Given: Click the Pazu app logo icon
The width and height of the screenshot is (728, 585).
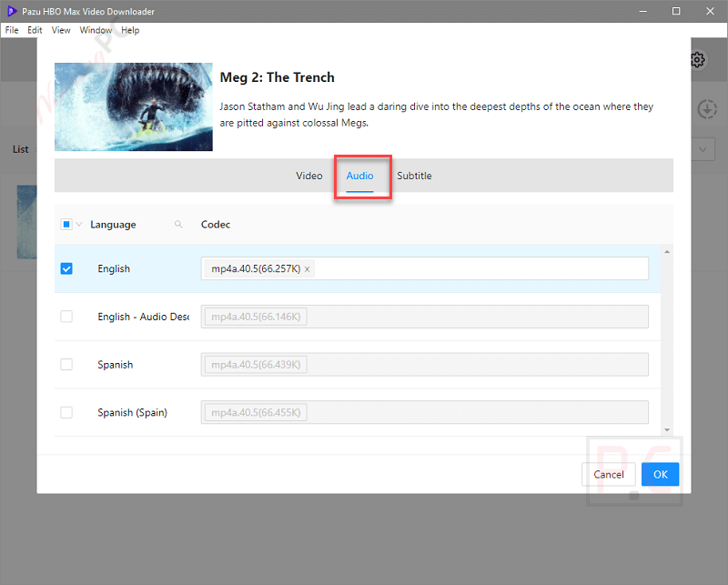Looking at the screenshot, I should click(12, 11).
